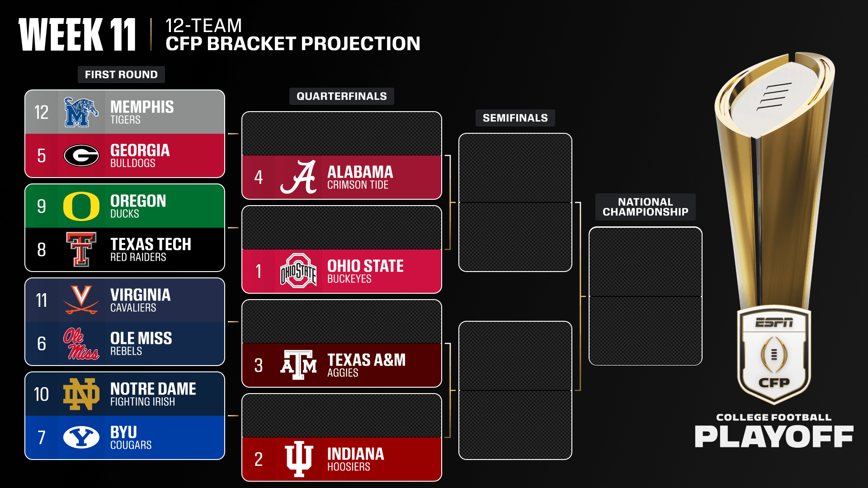Image resolution: width=868 pixels, height=488 pixels.
Task: Click the Oregon Ducks O logo
Action: [x=81, y=206]
